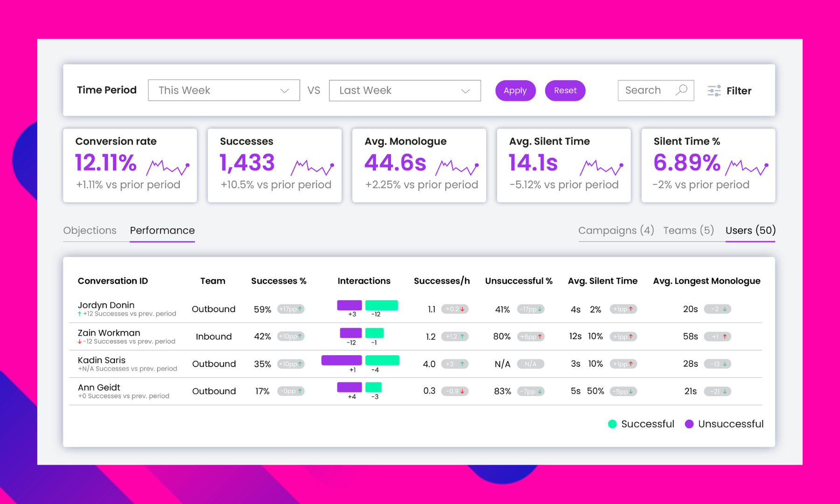Screen dimensions: 840x504
Task: Click Ann Geidt's -7pp unsuccessful badge
Action: (x=531, y=391)
